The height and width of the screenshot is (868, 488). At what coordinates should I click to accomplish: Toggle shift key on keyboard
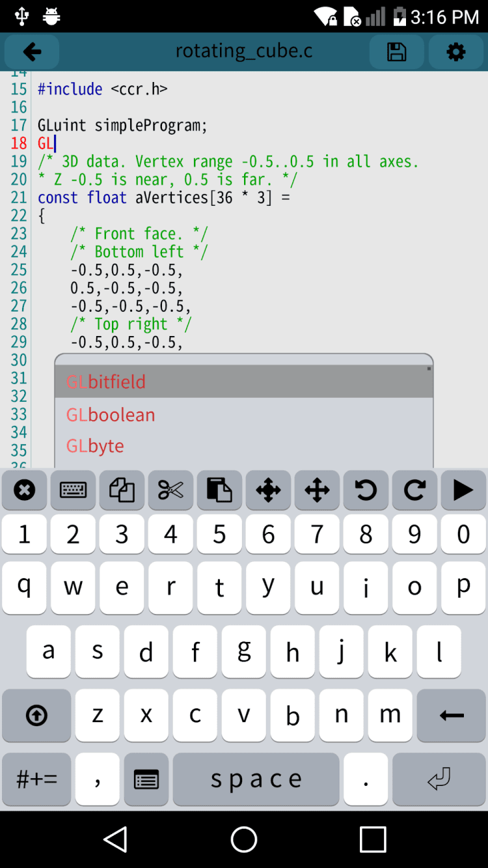[x=36, y=716]
